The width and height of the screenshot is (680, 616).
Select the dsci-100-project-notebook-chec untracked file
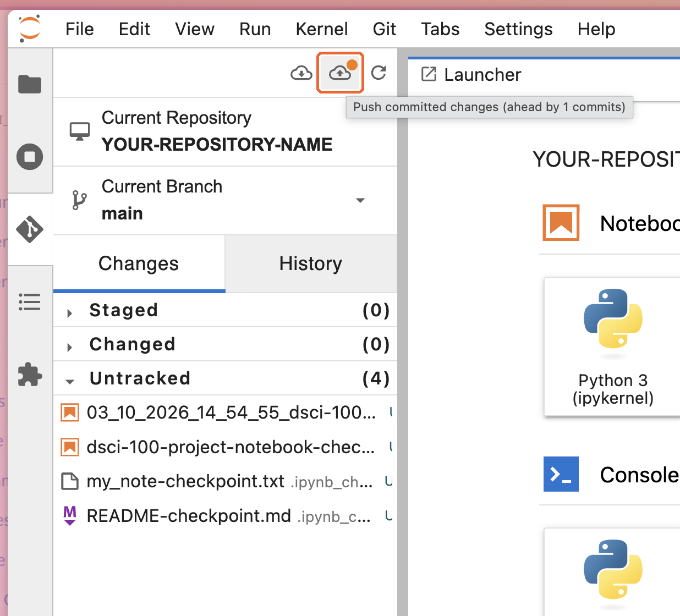pos(226,447)
